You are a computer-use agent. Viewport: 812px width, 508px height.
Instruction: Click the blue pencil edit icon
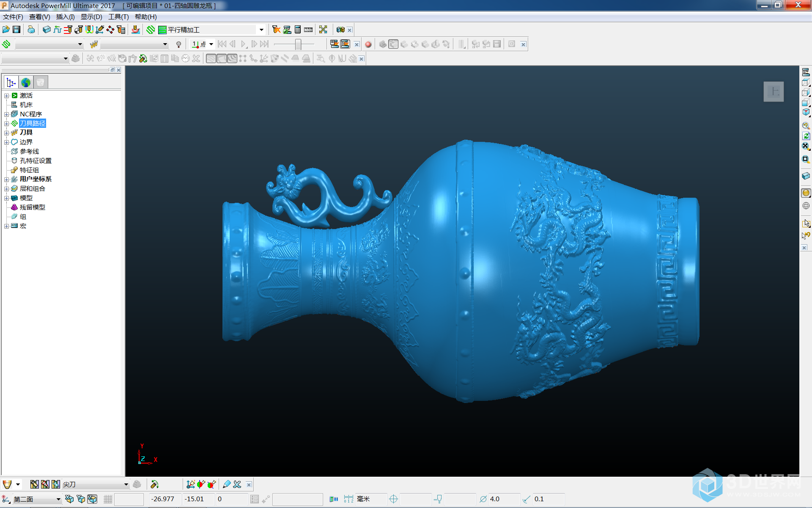[x=227, y=484]
